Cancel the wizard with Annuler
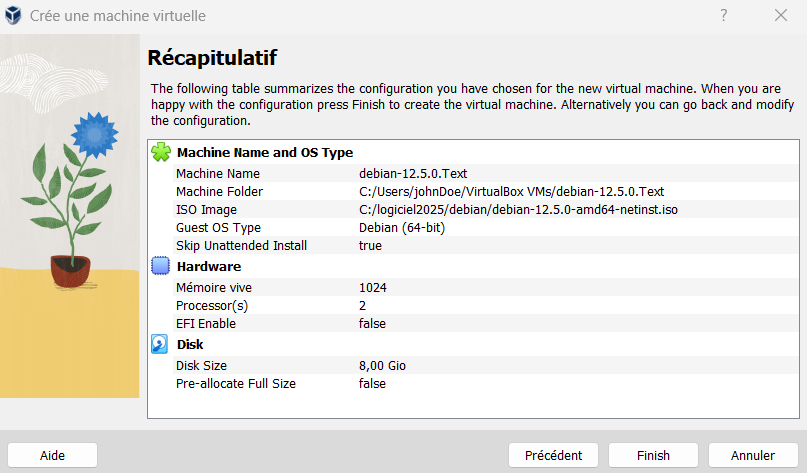Viewport: 807px width, 473px height. pyautogui.click(x=753, y=456)
